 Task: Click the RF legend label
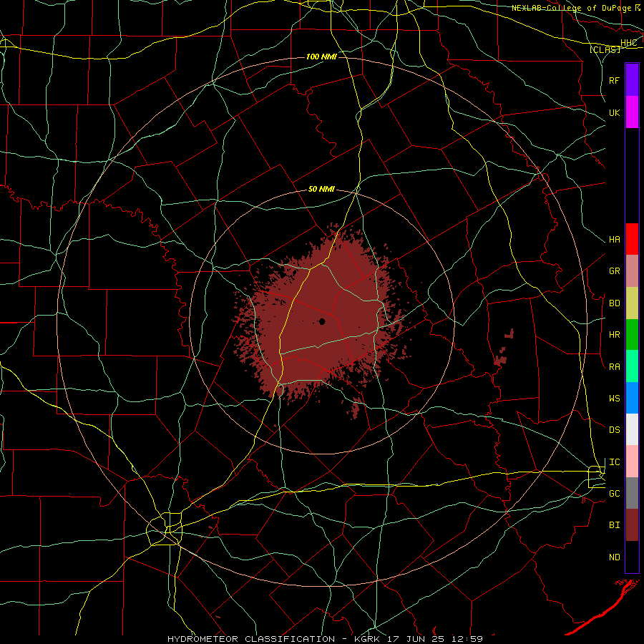(x=615, y=80)
